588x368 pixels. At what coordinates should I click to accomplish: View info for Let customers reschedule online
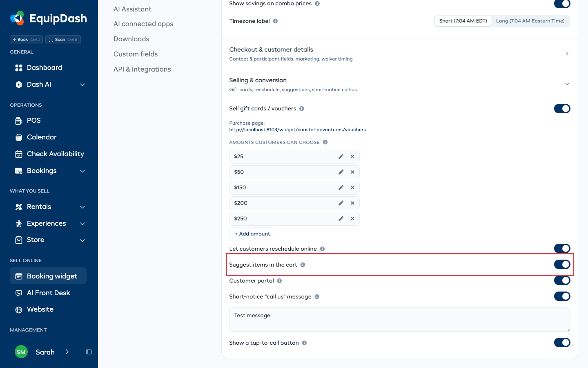coord(323,249)
